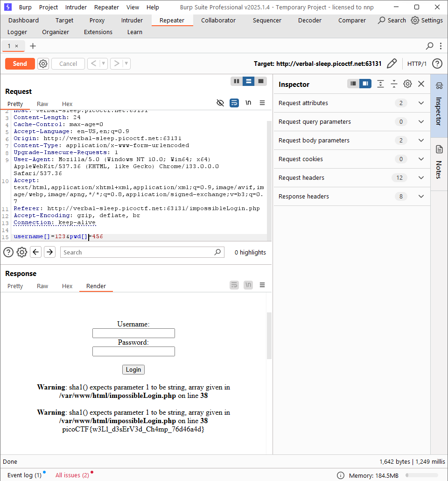Click memory usage progress bar

click(x=422, y=475)
